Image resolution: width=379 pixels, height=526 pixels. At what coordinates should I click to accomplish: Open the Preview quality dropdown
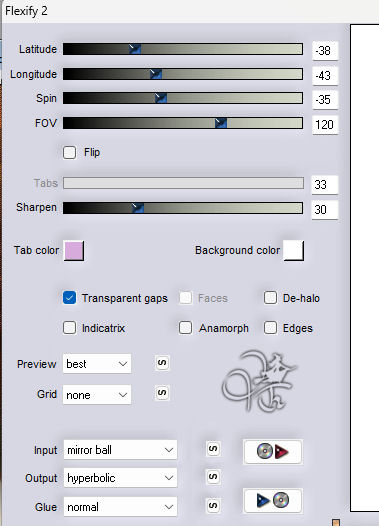[97, 364]
